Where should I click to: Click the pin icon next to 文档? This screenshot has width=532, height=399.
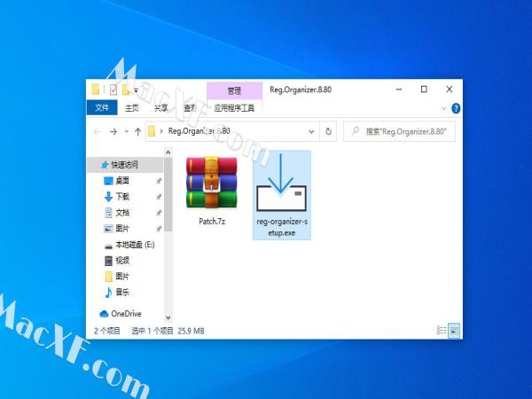(x=159, y=213)
